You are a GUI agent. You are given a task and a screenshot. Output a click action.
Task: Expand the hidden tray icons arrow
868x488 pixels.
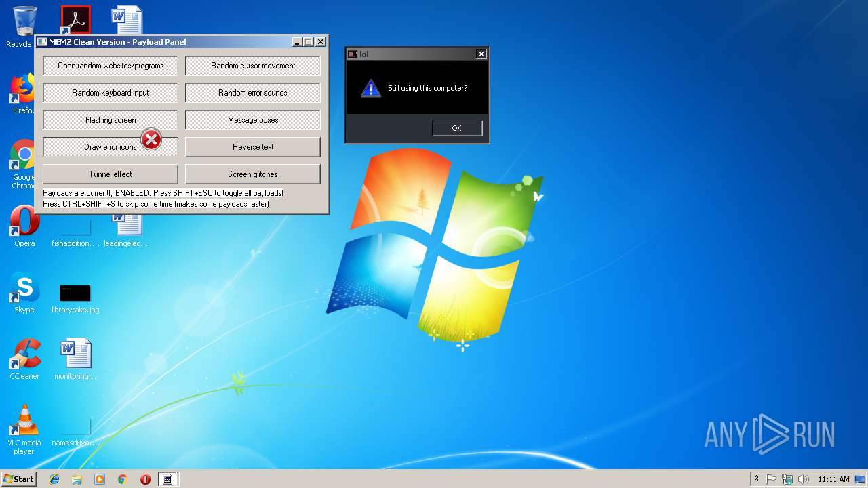click(756, 479)
